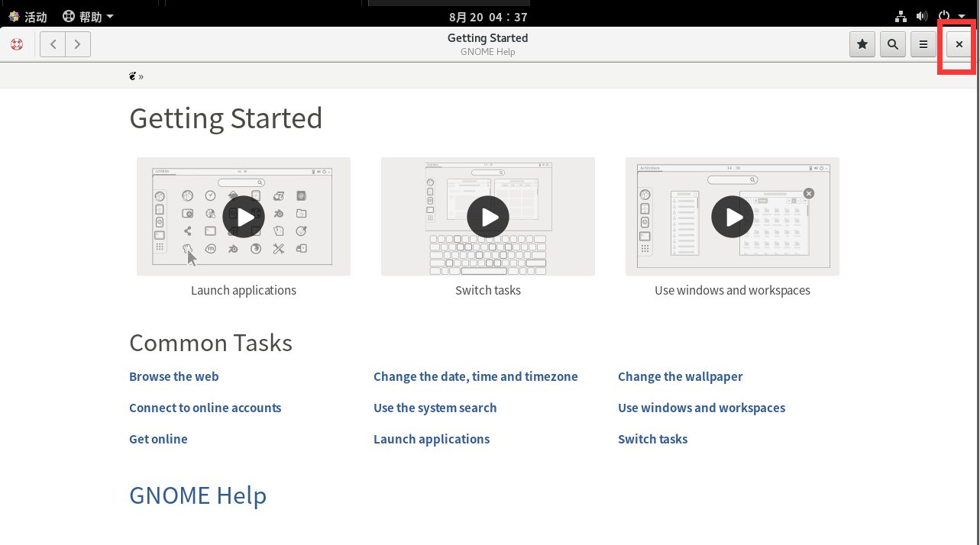Expand the system menu dropdown arrow
This screenshot has height=545, width=980.
962,17
